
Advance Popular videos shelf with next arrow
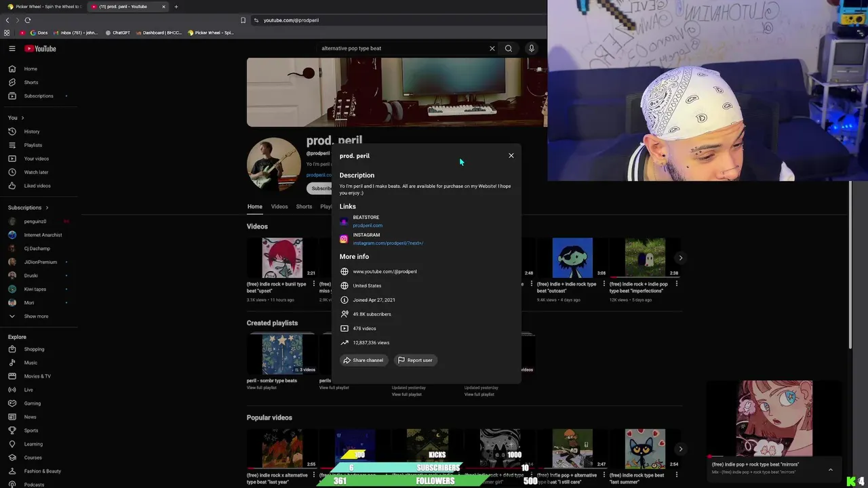[681, 449]
